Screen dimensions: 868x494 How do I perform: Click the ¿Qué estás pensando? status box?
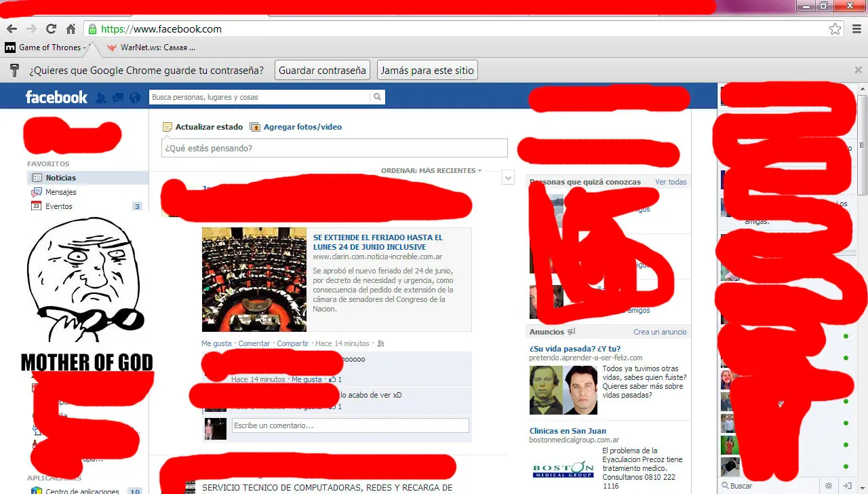coord(334,148)
